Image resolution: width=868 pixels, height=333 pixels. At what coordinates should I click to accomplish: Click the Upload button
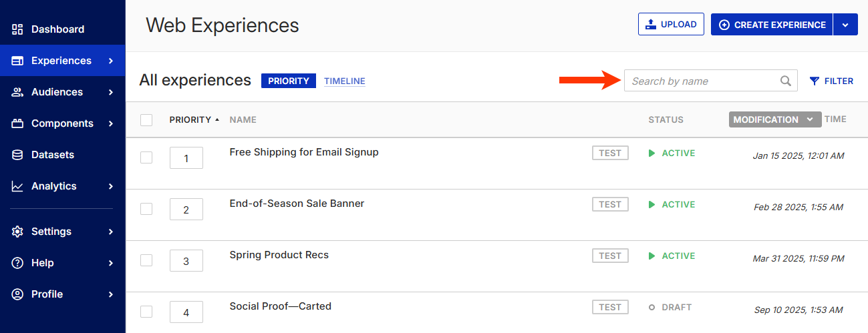[x=671, y=25]
